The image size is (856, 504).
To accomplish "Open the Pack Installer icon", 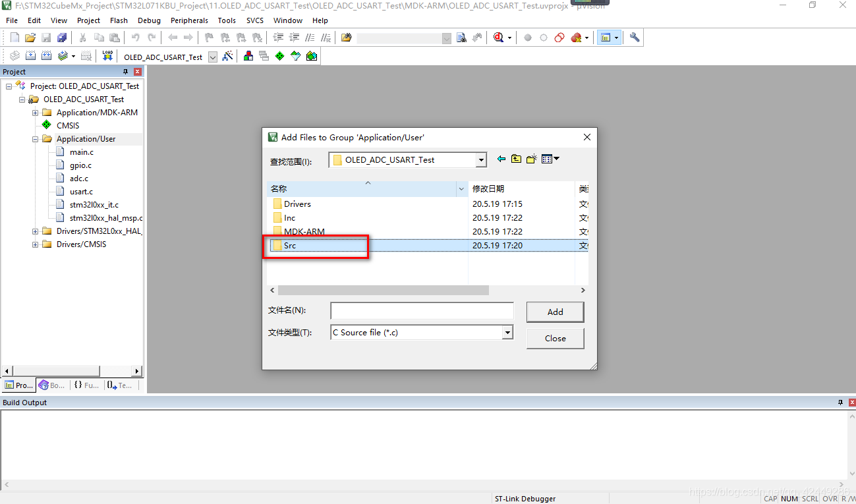I will point(312,57).
